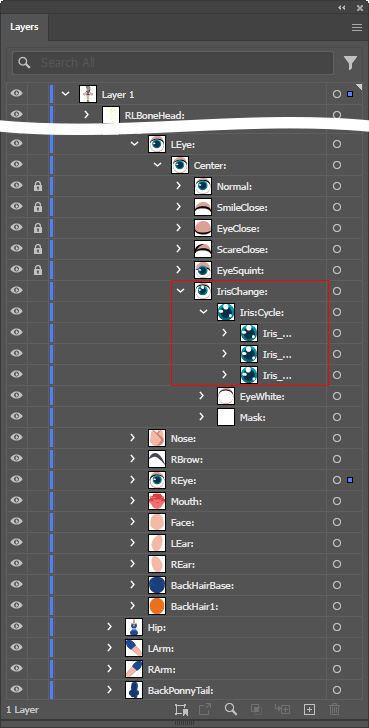Collapse the LEye group
The height and width of the screenshot is (728, 369).
click(135, 144)
